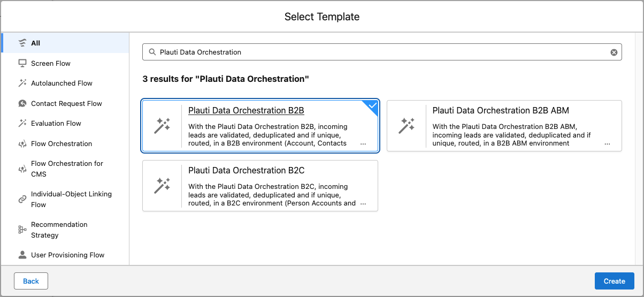Click the Back button

31,281
